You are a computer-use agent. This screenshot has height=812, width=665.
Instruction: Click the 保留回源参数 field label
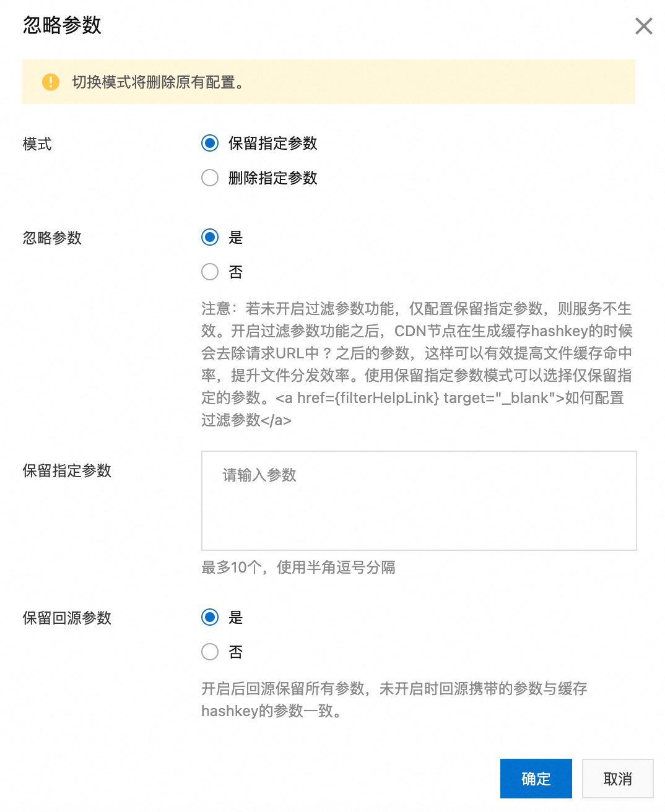tap(67, 618)
